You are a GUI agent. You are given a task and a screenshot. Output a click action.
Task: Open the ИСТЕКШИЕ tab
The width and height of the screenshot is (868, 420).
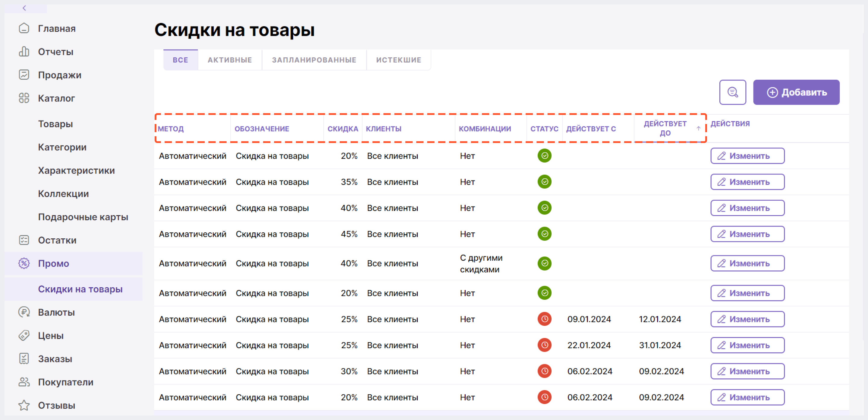click(399, 60)
